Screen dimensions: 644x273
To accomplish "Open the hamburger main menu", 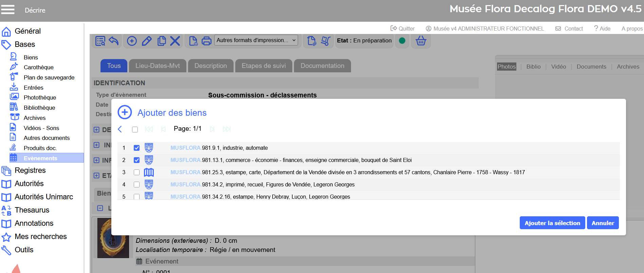I will [x=8, y=10].
